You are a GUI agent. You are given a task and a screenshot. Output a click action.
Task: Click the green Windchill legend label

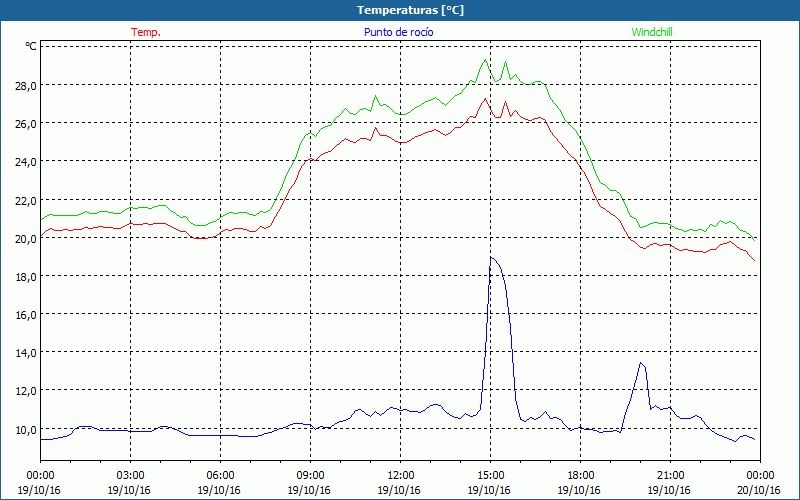(x=652, y=32)
